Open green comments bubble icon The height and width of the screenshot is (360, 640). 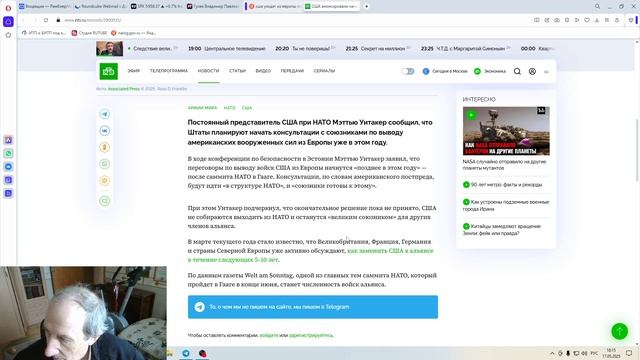point(105,201)
